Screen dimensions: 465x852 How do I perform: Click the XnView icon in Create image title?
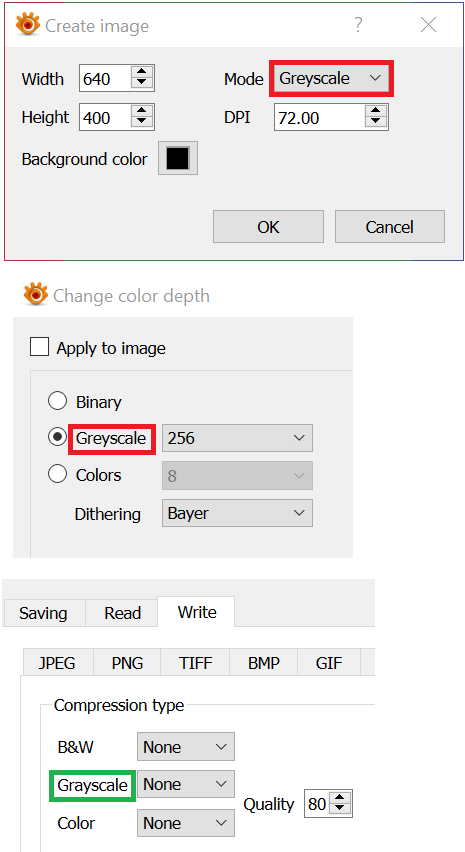click(x=27, y=25)
